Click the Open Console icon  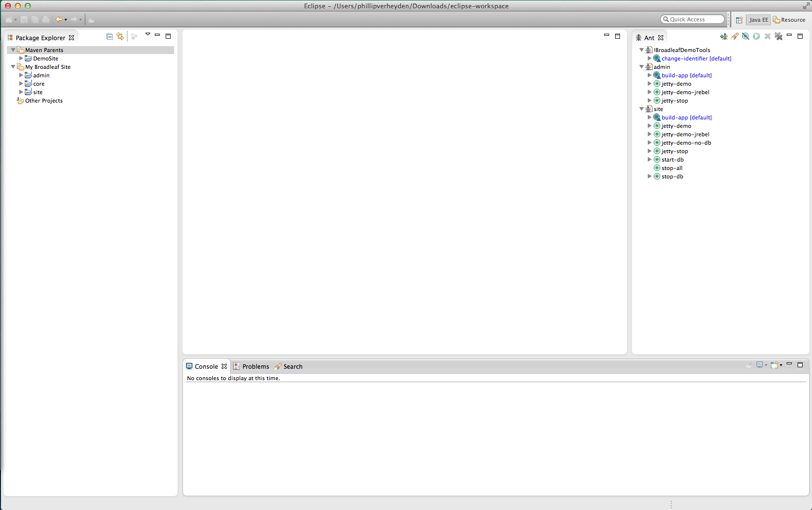click(775, 365)
